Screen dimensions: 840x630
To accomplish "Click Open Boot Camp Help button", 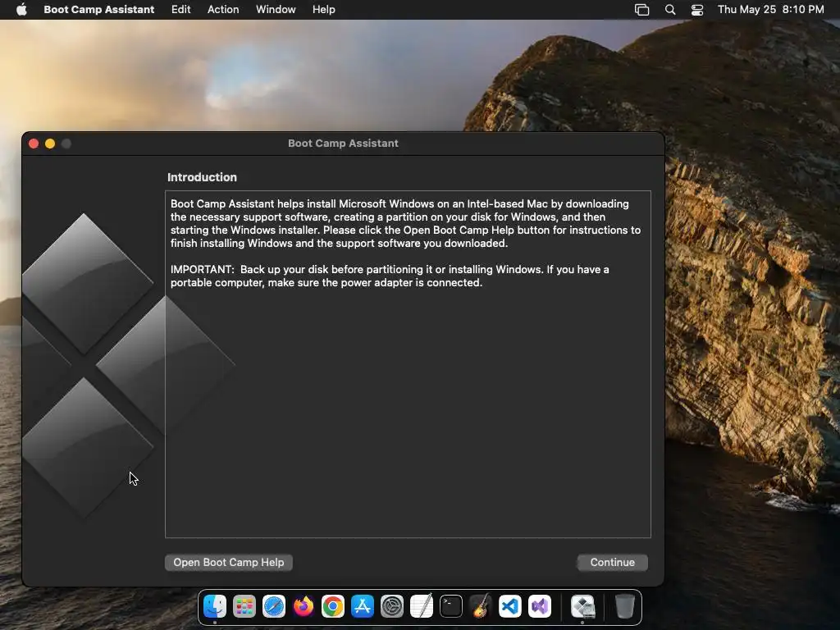I will pyautogui.click(x=229, y=563).
